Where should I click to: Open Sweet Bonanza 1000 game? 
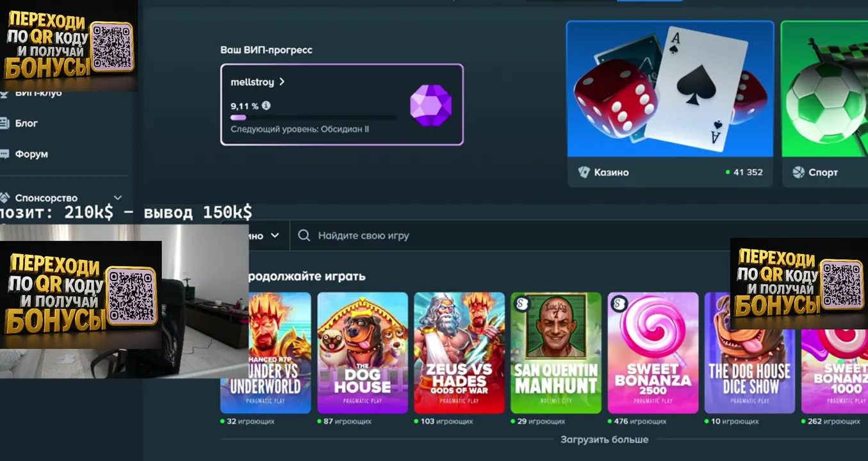click(x=835, y=371)
